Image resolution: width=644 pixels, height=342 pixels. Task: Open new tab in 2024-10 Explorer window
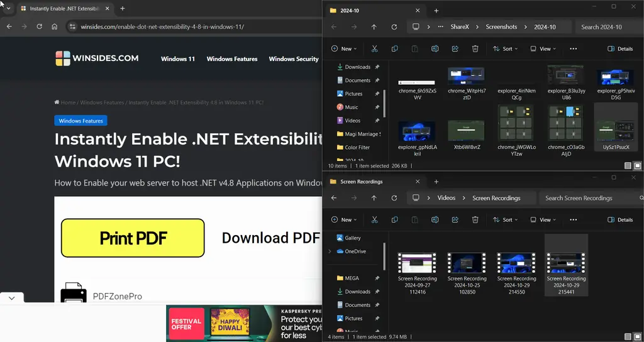point(436,11)
